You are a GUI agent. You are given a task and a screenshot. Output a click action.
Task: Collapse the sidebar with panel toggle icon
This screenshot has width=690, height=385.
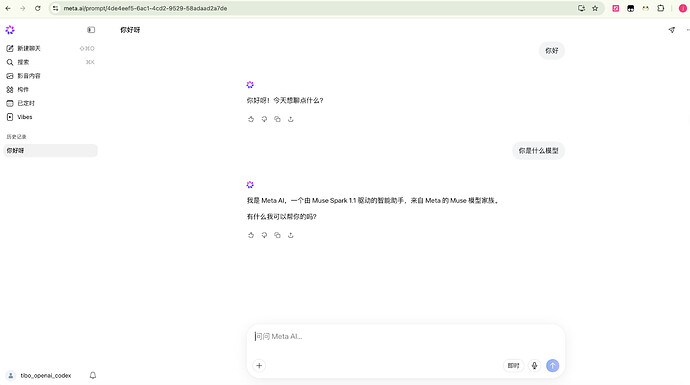pos(91,30)
